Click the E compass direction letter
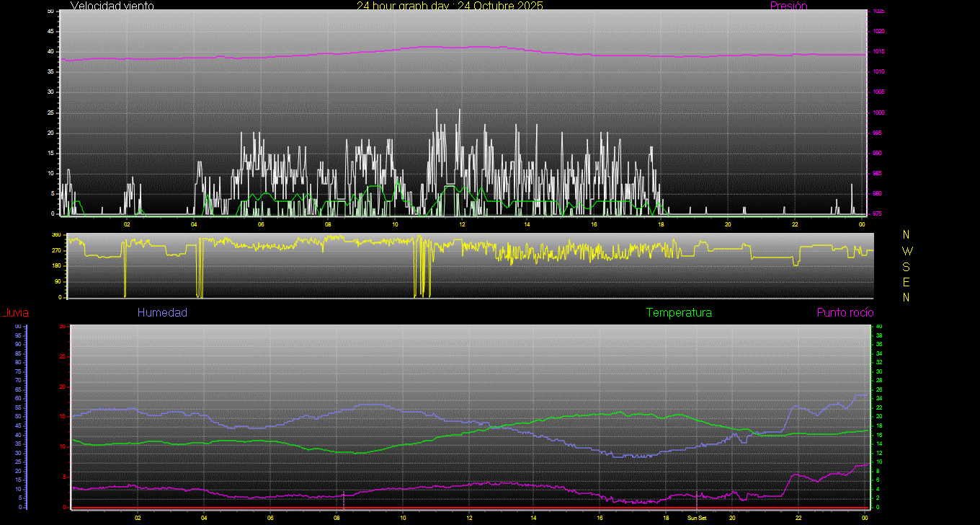 tap(906, 282)
